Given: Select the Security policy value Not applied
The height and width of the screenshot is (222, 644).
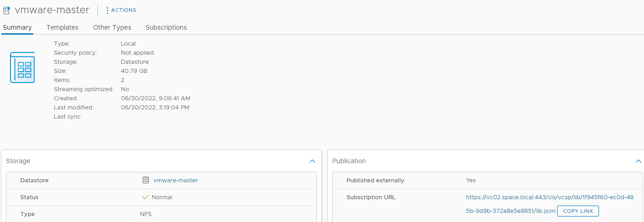Looking at the screenshot, I should (x=137, y=53).
